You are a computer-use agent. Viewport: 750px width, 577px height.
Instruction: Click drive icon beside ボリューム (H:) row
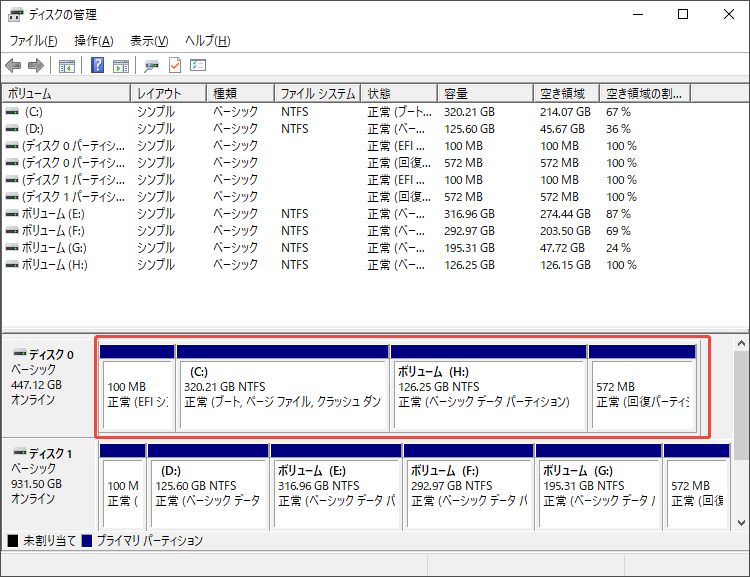[x=12, y=265]
